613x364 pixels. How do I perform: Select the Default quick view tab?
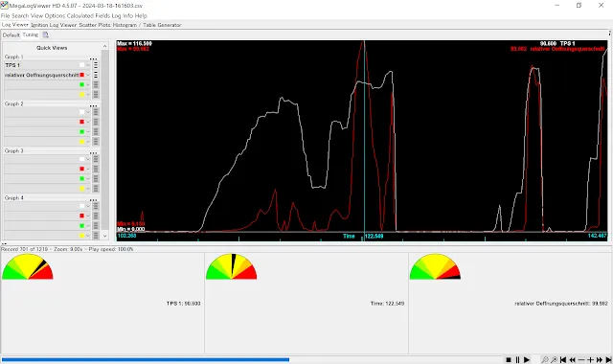click(11, 34)
